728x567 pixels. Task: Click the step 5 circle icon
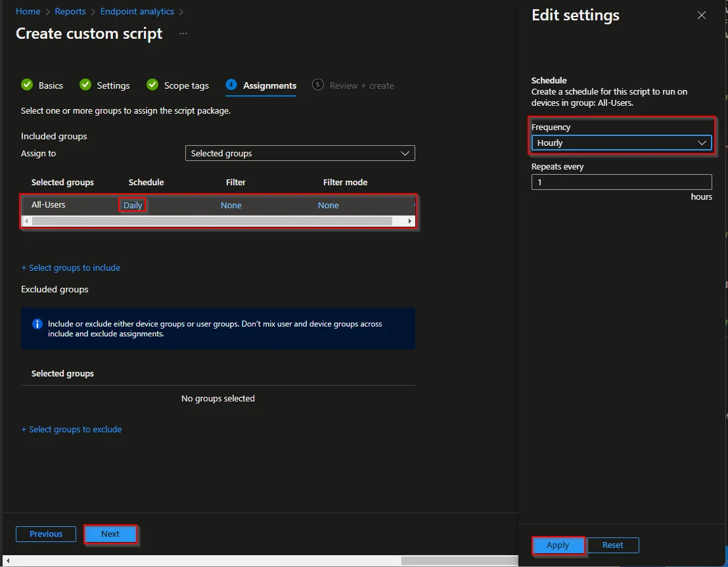pyautogui.click(x=317, y=85)
